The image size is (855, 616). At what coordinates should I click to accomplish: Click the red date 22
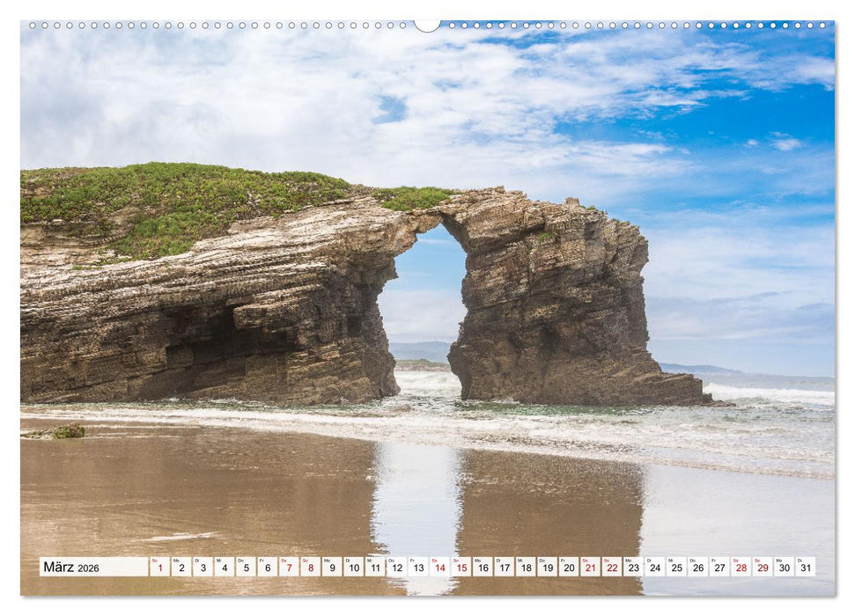[x=611, y=567]
